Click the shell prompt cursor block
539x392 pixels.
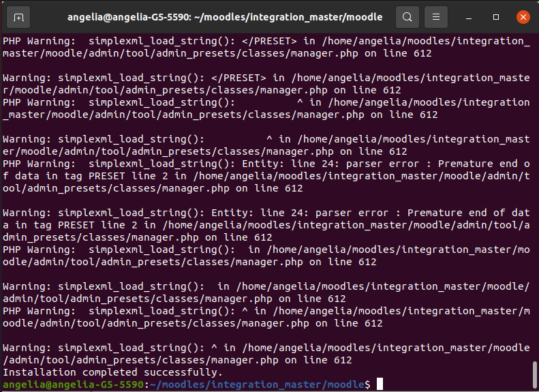[380, 384]
